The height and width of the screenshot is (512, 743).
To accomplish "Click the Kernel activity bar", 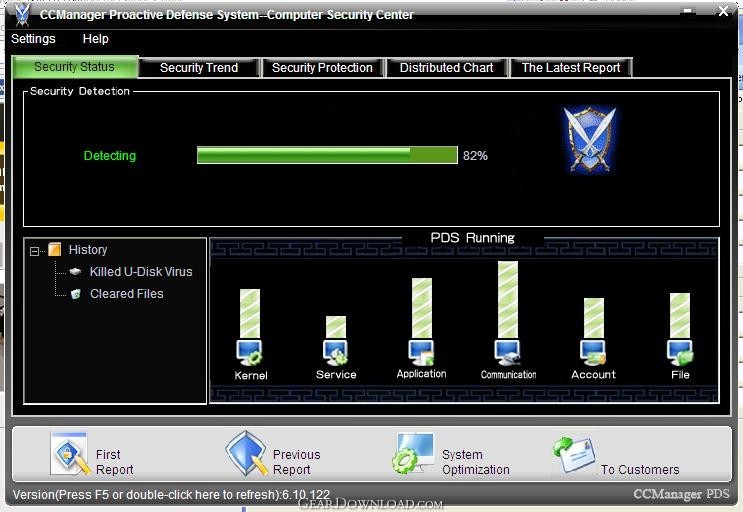I will coord(250,314).
